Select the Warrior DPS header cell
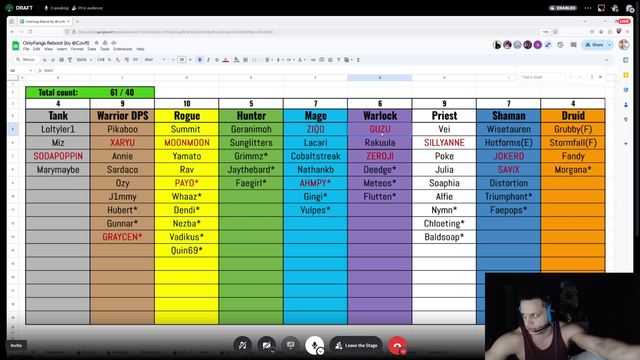The image size is (640, 360). click(x=122, y=116)
